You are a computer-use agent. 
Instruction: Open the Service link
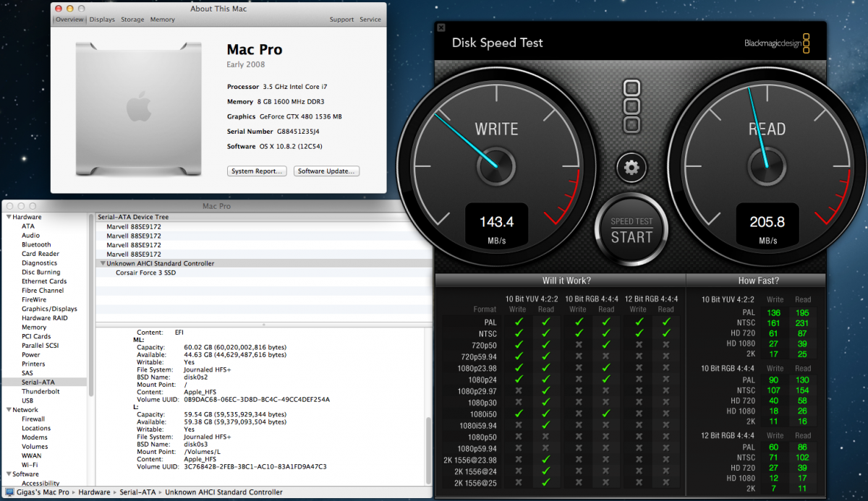[370, 20]
